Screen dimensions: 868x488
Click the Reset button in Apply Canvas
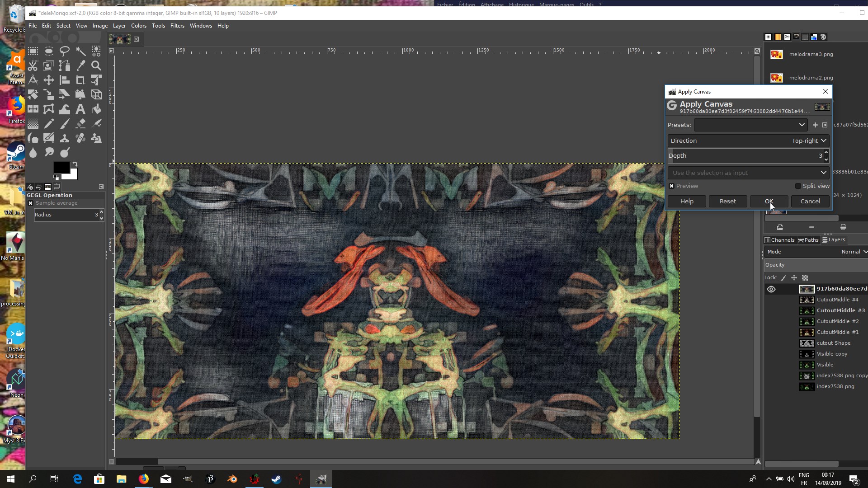click(x=727, y=202)
